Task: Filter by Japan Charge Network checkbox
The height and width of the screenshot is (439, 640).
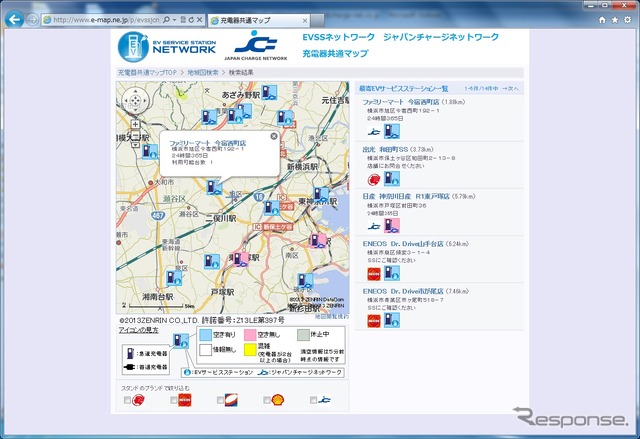Action: point(313,400)
